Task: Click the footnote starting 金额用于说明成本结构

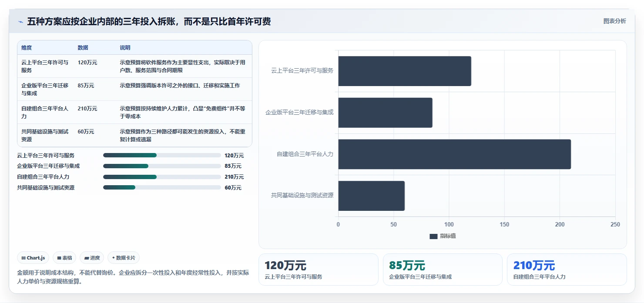Action: click(x=133, y=277)
